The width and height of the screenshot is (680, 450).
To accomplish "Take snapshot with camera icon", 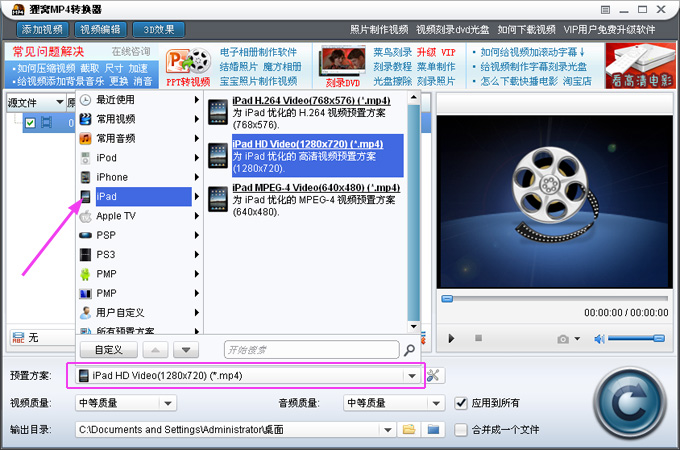I will tap(563, 339).
